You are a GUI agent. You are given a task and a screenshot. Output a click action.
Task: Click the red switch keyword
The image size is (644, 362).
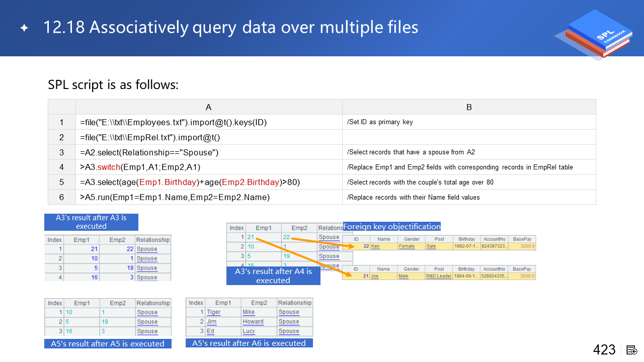click(x=108, y=167)
